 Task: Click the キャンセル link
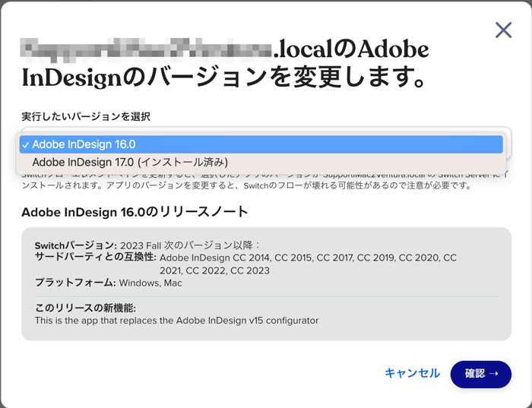(x=412, y=373)
